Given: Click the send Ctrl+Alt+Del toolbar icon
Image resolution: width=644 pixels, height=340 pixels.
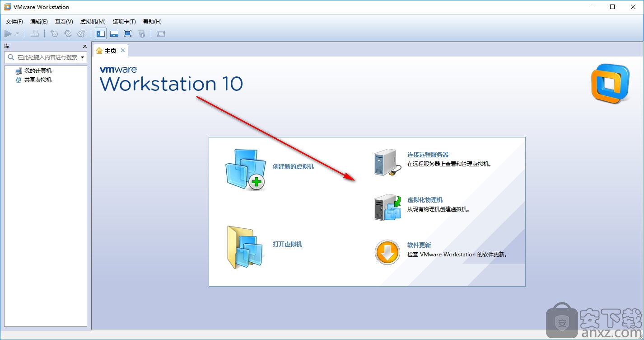Looking at the screenshot, I should 35,33.
